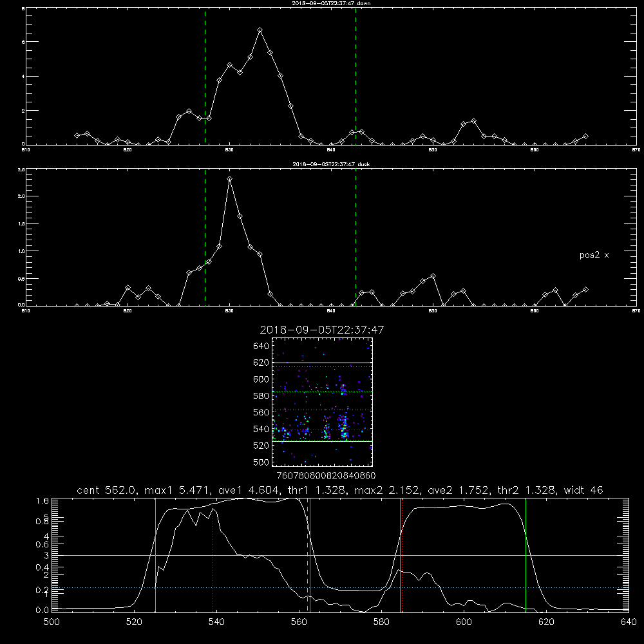
Task: Click the solid green vertical line at 615
Action: 526,554
